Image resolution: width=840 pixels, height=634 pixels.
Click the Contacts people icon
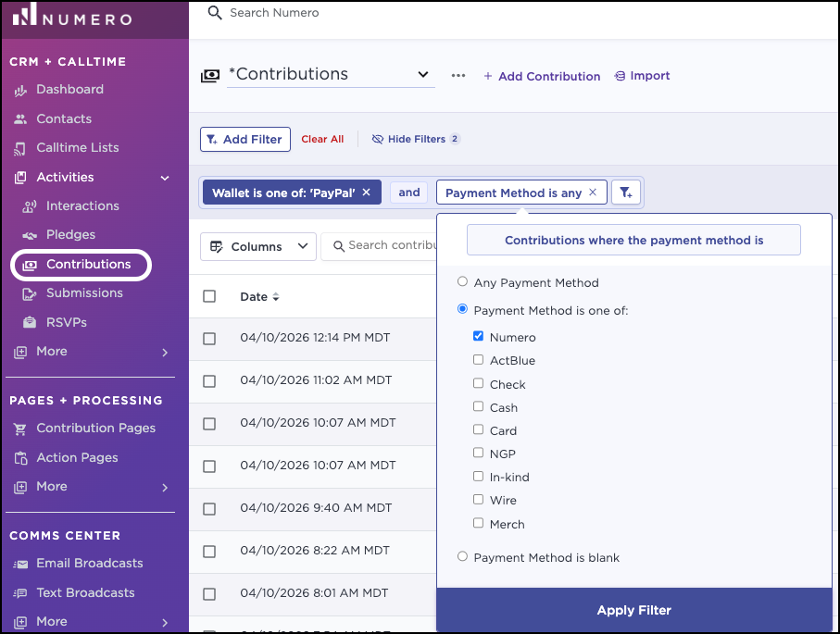(x=20, y=118)
